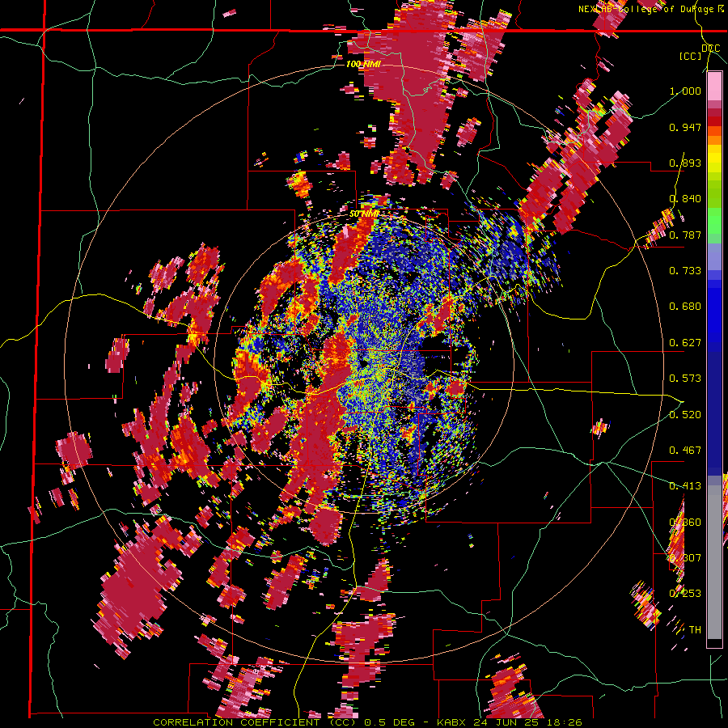Click the 0.573 scale value
Viewport: 728px width, 728px height.
pyautogui.click(x=685, y=378)
